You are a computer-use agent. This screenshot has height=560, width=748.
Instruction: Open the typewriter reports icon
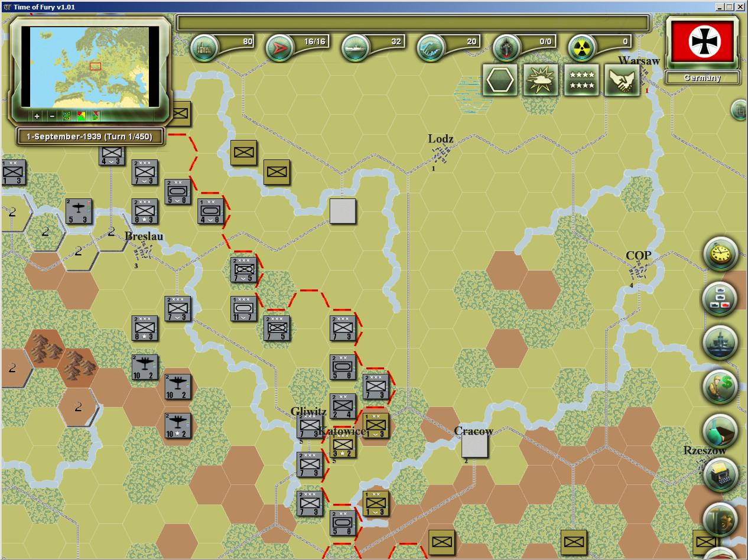pos(721,474)
